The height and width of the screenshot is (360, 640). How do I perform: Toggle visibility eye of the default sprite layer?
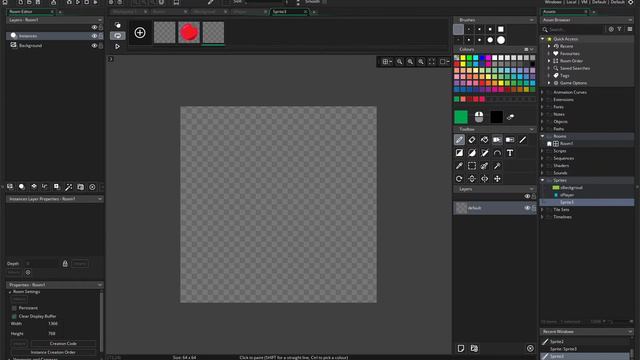(527, 208)
